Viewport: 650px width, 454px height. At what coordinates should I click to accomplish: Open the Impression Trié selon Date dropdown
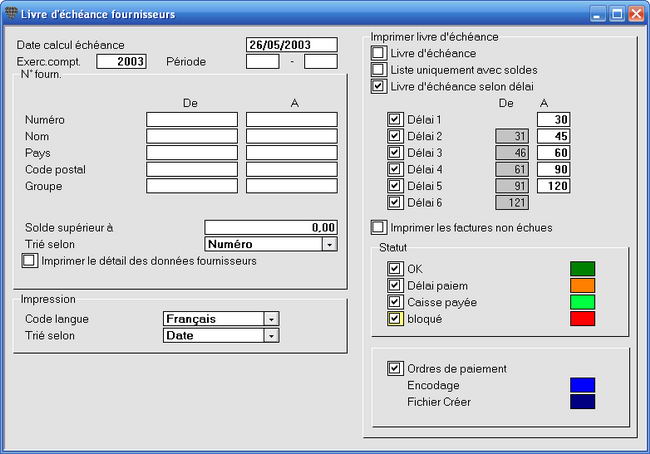tap(271, 335)
